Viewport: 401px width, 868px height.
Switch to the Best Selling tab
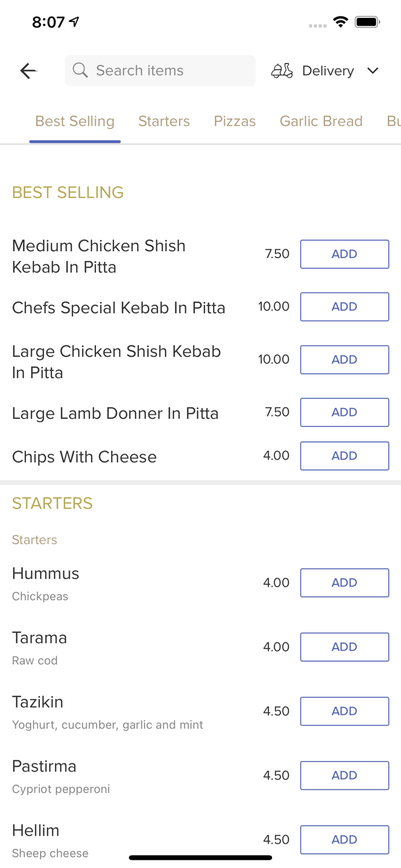(x=75, y=122)
